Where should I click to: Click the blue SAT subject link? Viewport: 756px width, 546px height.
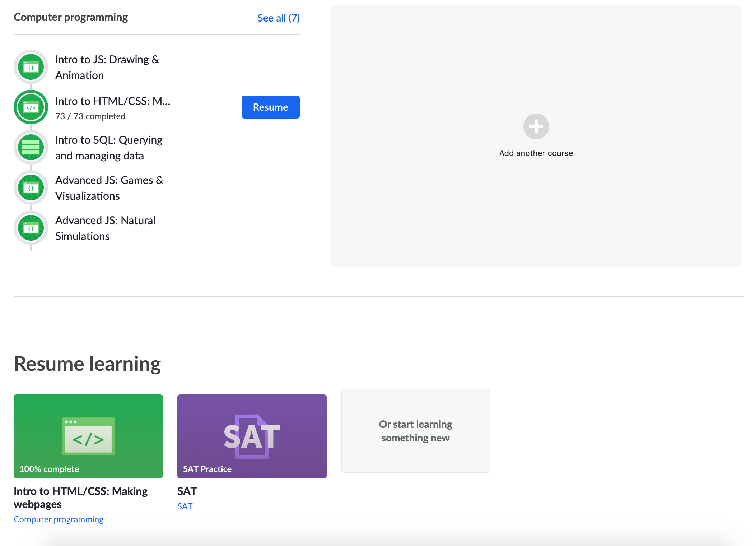pos(185,506)
